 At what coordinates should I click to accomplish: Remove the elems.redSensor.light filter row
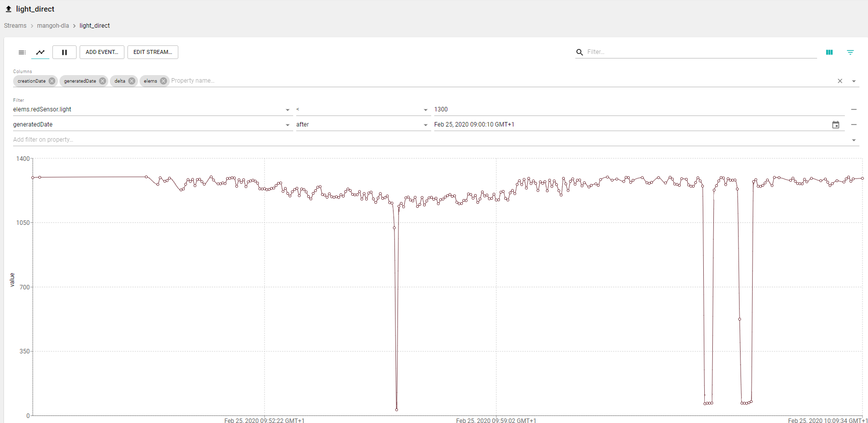(x=854, y=109)
